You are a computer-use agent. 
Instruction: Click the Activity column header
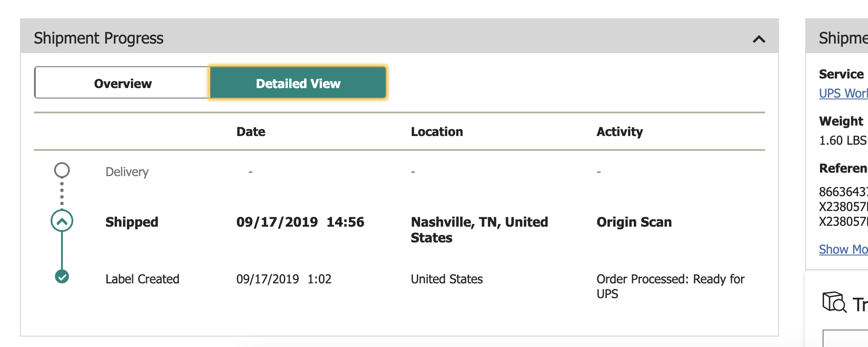tap(620, 132)
